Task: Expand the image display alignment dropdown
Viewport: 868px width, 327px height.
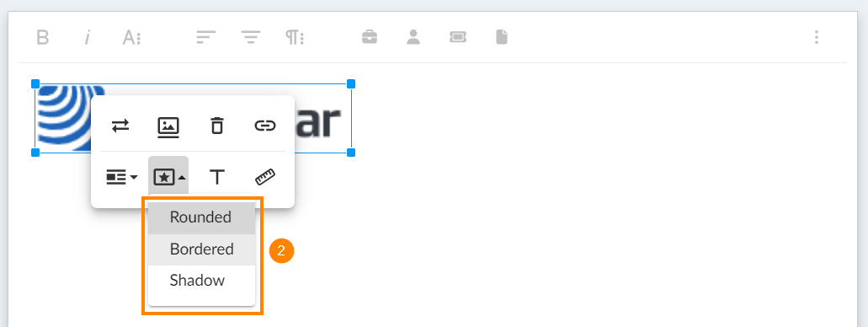Action: pyautogui.click(x=121, y=177)
